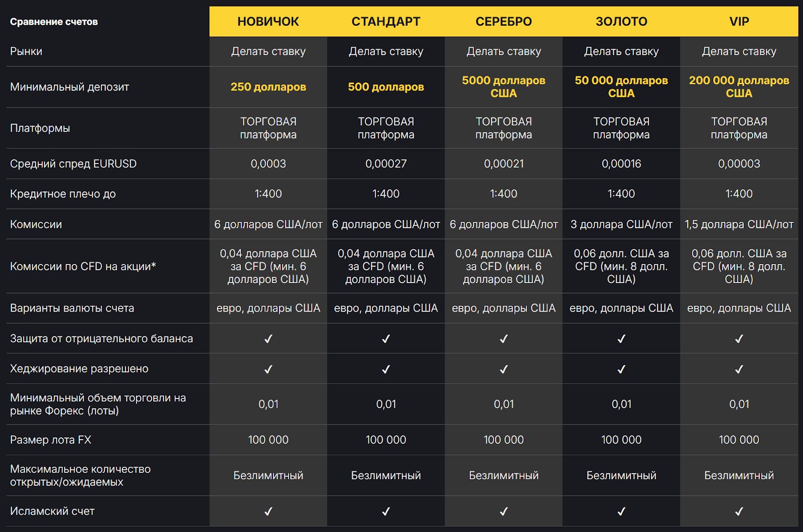
Task: Click the 200 000 долларов США deposit
Action: click(739, 87)
